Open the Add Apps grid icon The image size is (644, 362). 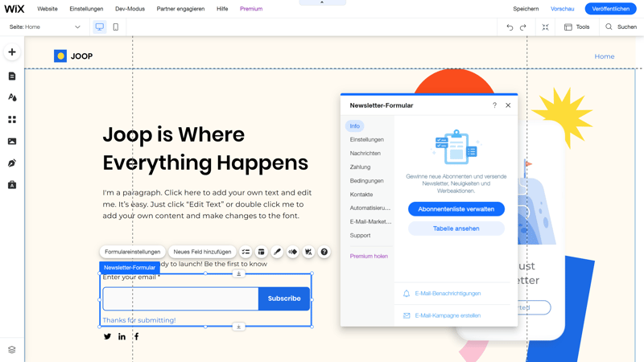(12, 119)
